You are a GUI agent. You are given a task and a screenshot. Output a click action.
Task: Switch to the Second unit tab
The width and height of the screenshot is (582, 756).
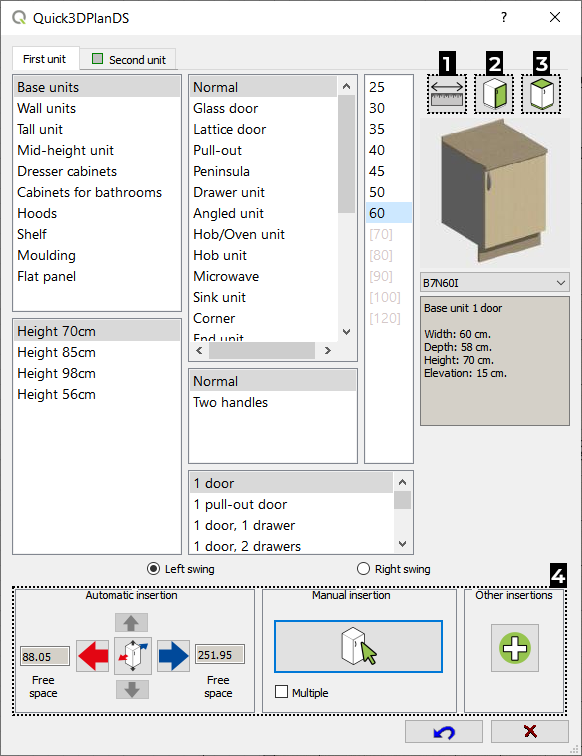[x=128, y=59]
